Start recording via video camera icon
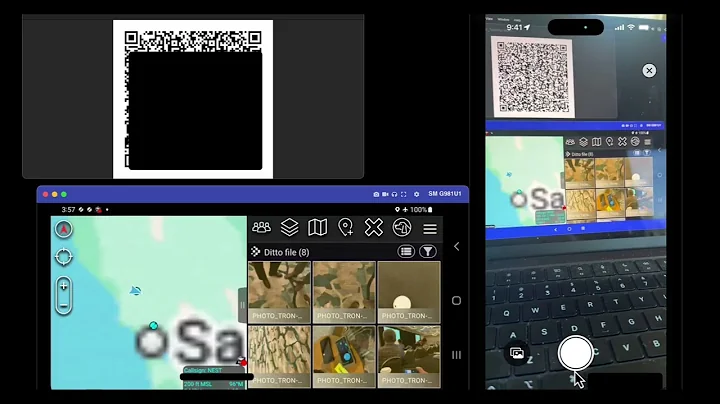This screenshot has width=720, height=404. pyautogui.click(x=385, y=194)
